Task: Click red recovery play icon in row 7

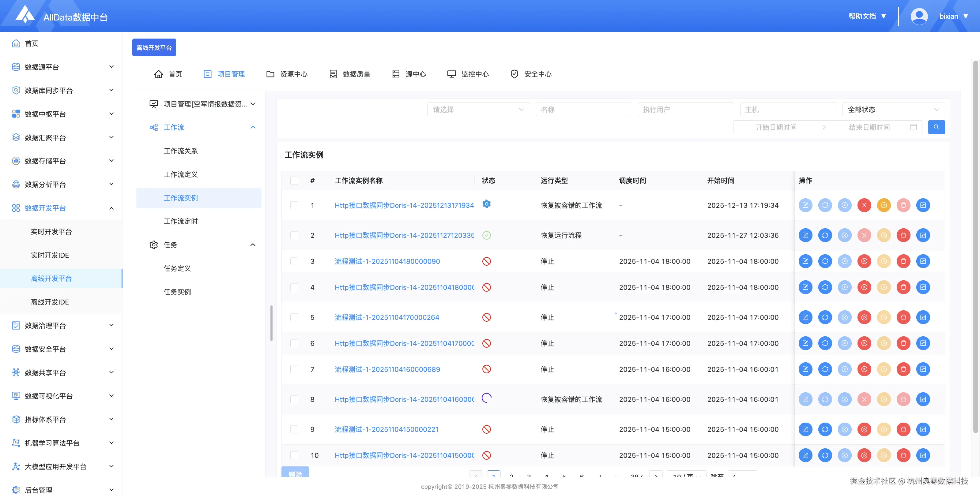Action: coord(864,369)
